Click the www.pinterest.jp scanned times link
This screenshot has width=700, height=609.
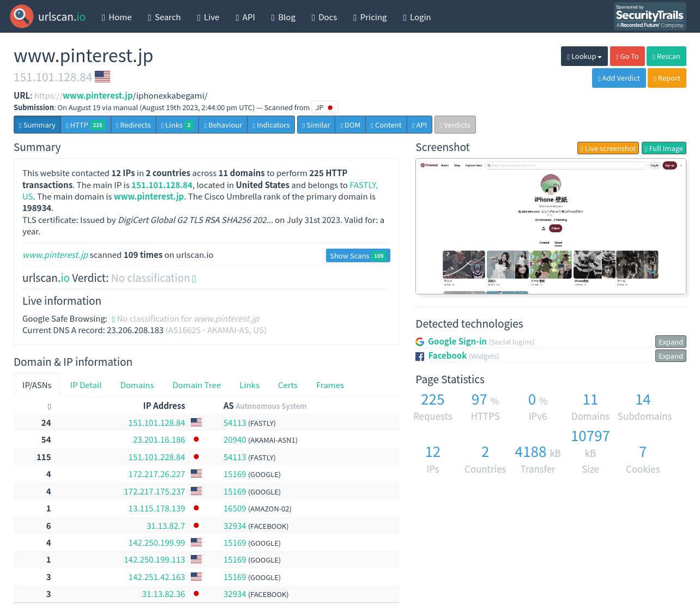point(55,255)
